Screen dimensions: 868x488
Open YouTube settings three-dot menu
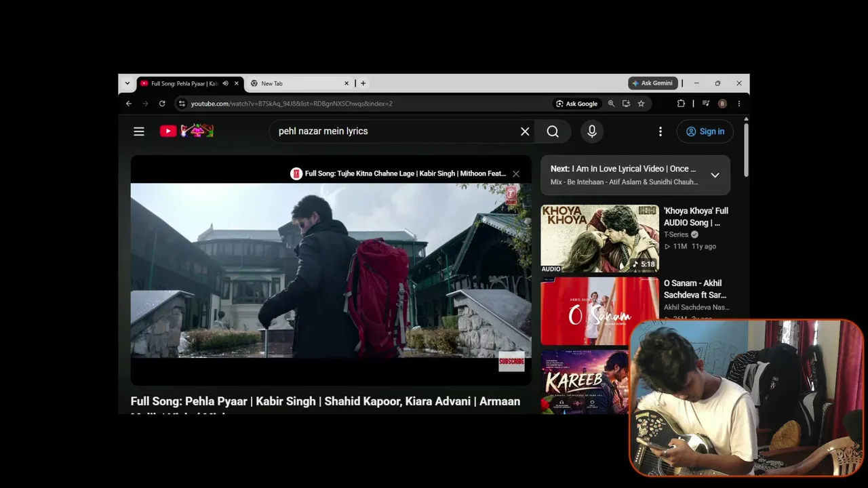[x=660, y=131]
